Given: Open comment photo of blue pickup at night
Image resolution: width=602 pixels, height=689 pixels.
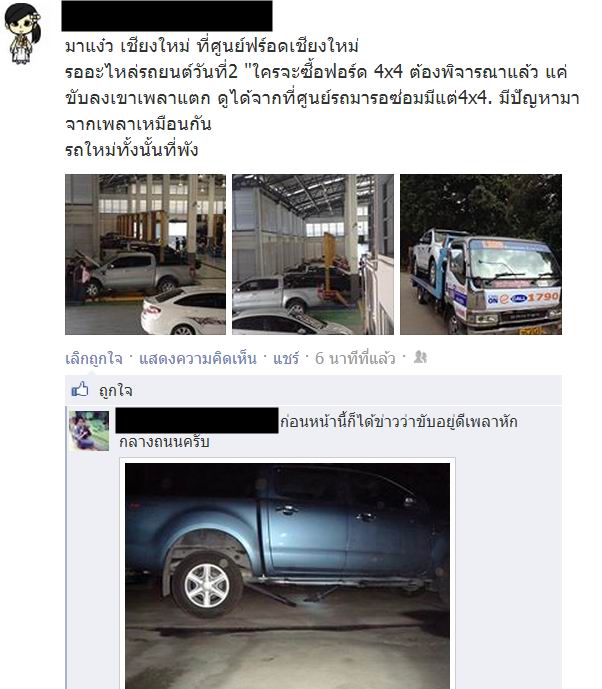Looking at the screenshot, I should [x=287, y=576].
